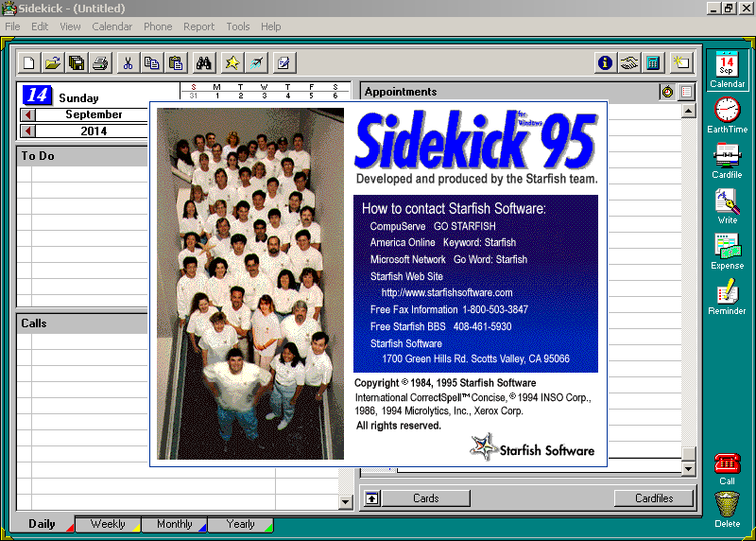Open the calculator toolbar icon
Viewport: 756px width, 541px height.
pos(653,62)
